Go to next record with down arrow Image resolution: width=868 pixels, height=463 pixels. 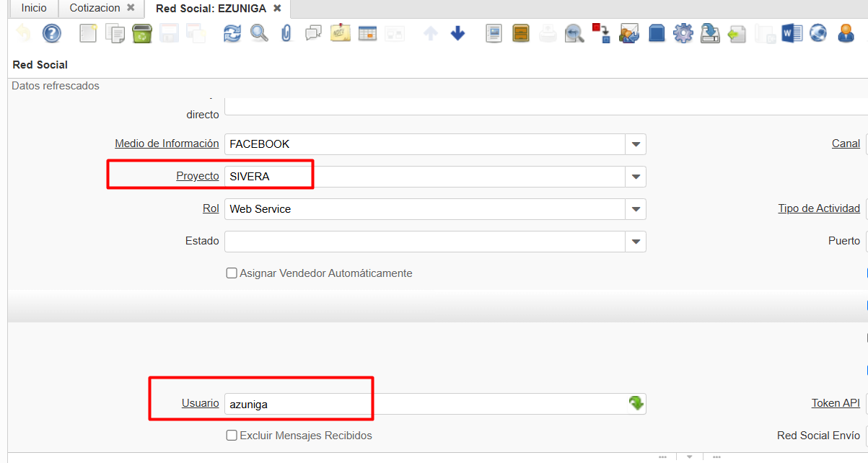(x=457, y=33)
